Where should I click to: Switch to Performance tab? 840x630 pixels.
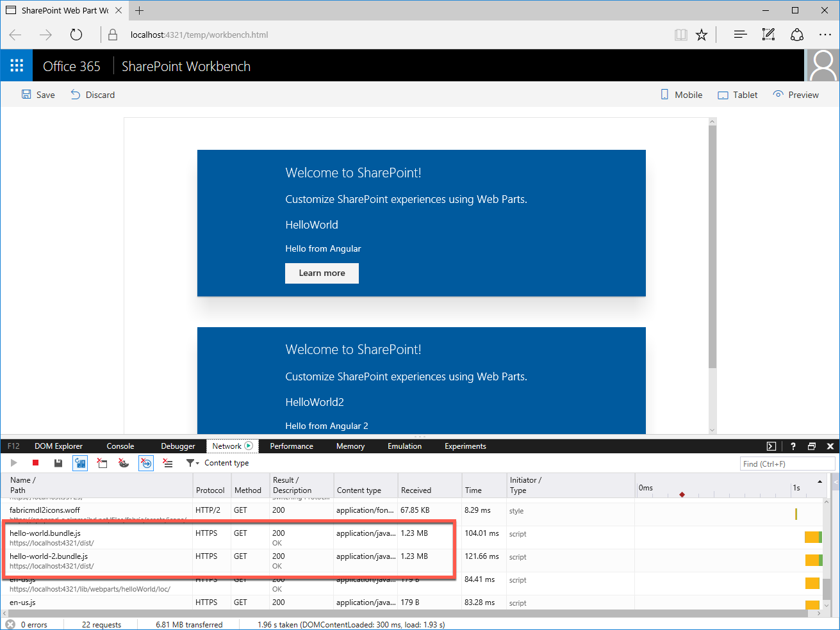[292, 446]
